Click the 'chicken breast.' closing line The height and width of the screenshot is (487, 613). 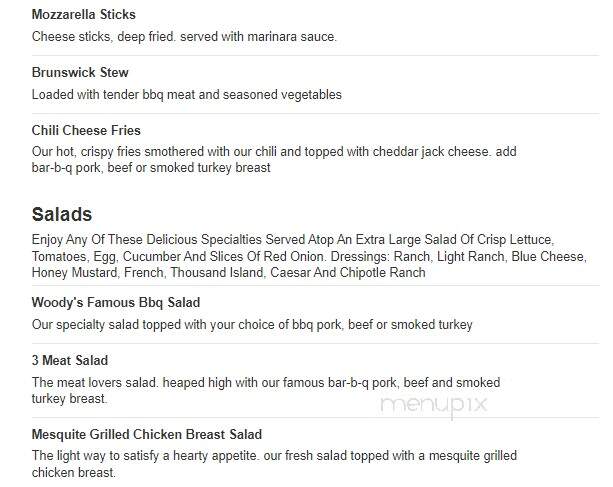tap(74, 473)
